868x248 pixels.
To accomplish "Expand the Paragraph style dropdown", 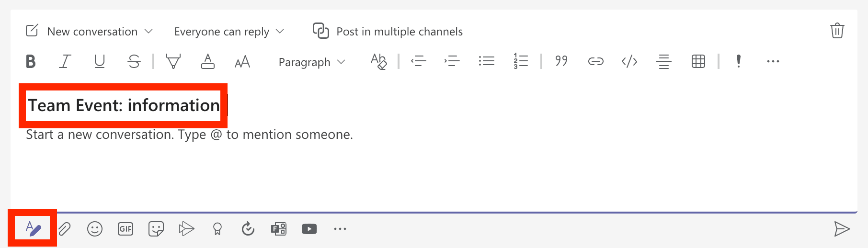I will (x=311, y=62).
